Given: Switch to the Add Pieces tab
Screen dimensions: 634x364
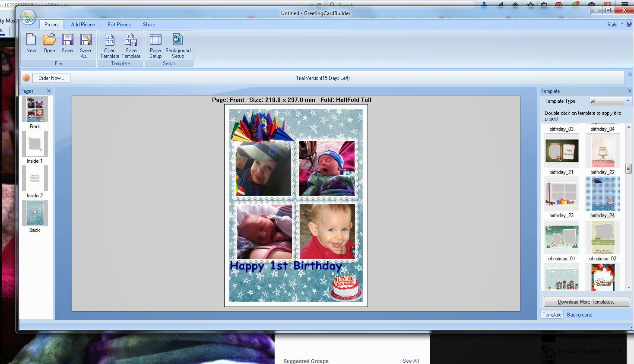Looking at the screenshot, I should tap(83, 25).
